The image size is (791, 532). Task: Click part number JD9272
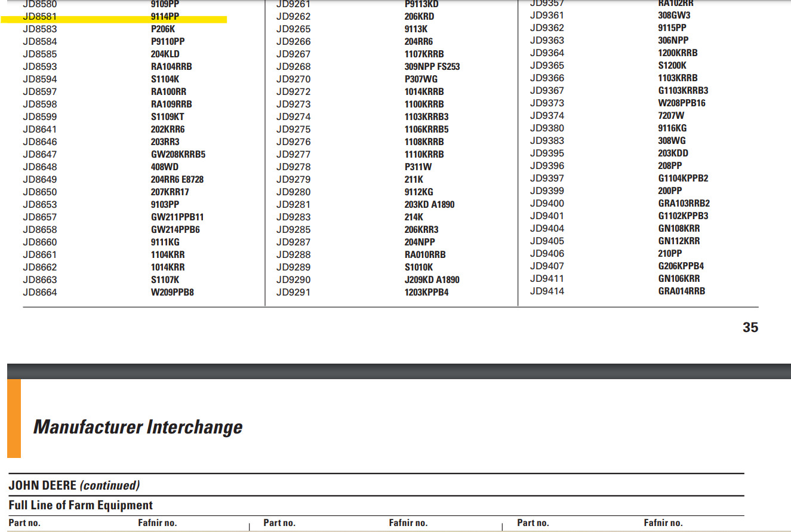pos(294,92)
